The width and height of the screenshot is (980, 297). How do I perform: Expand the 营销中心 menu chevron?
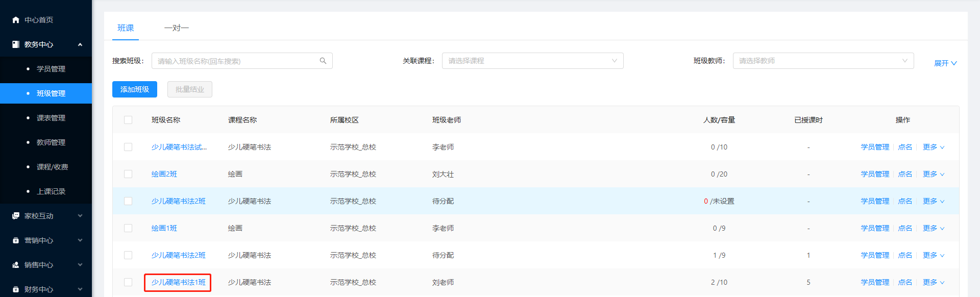pos(80,240)
